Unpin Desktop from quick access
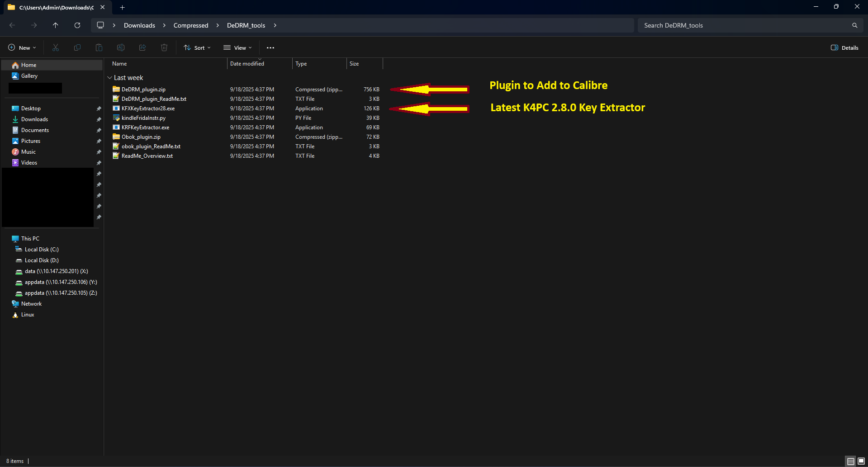868x467 pixels. pyautogui.click(x=99, y=108)
